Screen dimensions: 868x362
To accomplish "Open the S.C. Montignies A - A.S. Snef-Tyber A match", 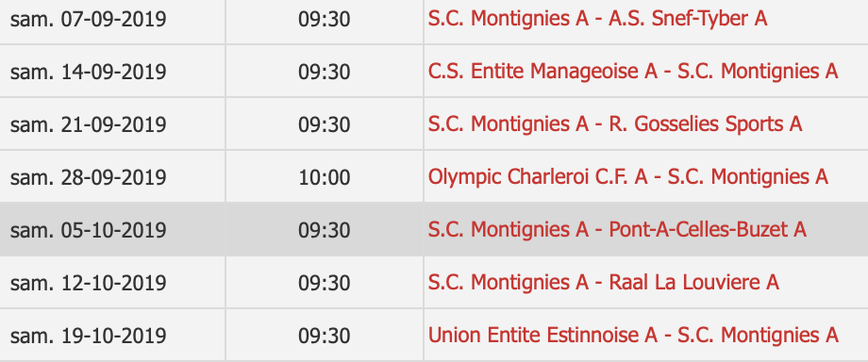I will click(597, 19).
